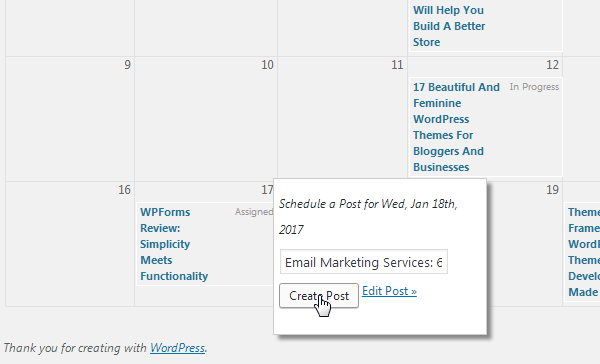Select the empty calendar cell for day 11
This screenshot has width=600, height=364.
coord(342,119)
